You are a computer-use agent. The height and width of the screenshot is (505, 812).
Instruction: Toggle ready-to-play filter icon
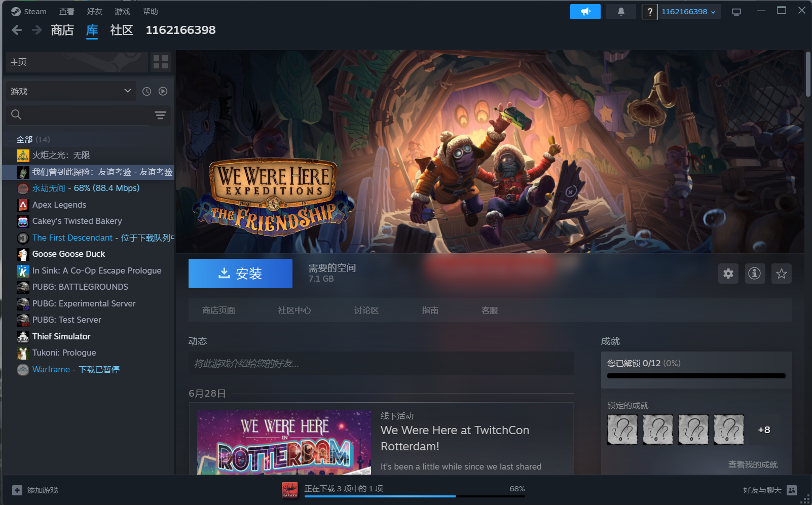(x=163, y=91)
